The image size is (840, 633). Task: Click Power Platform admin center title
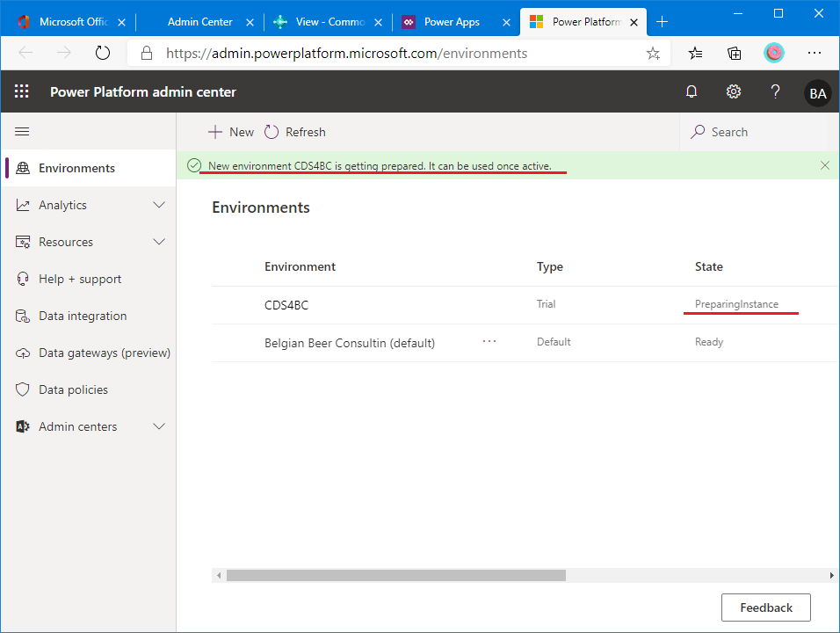pyautogui.click(x=142, y=92)
